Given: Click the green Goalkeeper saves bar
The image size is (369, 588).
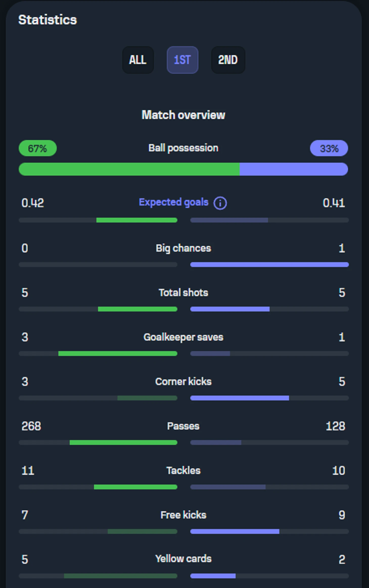Looking at the screenshot, I should pos(118,354).
